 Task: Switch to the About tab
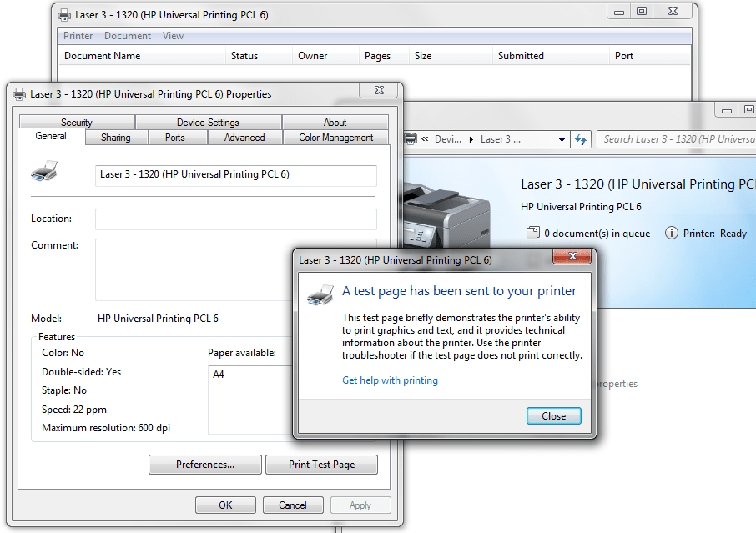point(335,123)
